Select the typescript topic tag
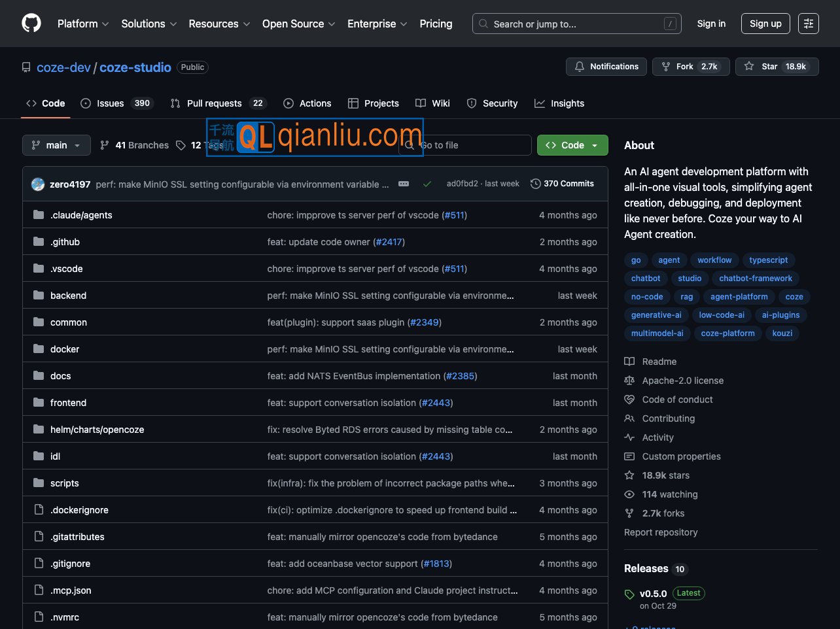 coord(768,260)
